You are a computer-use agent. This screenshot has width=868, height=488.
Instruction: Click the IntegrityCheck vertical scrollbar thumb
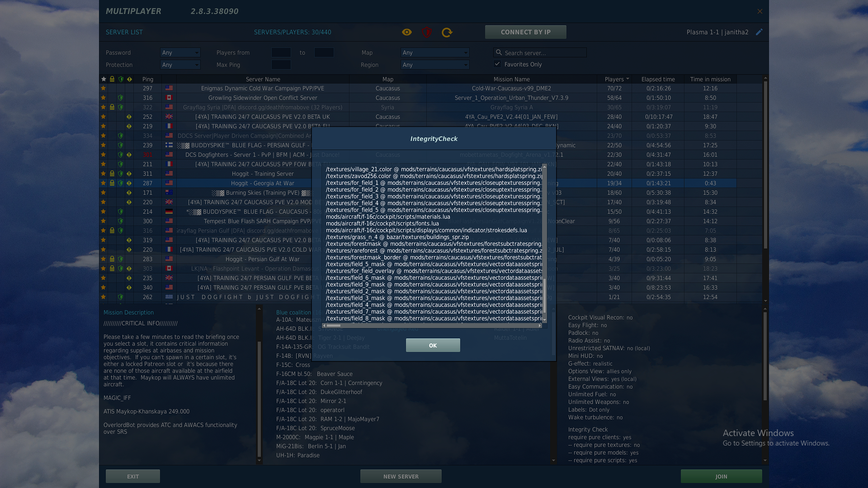tap(544, 296)
